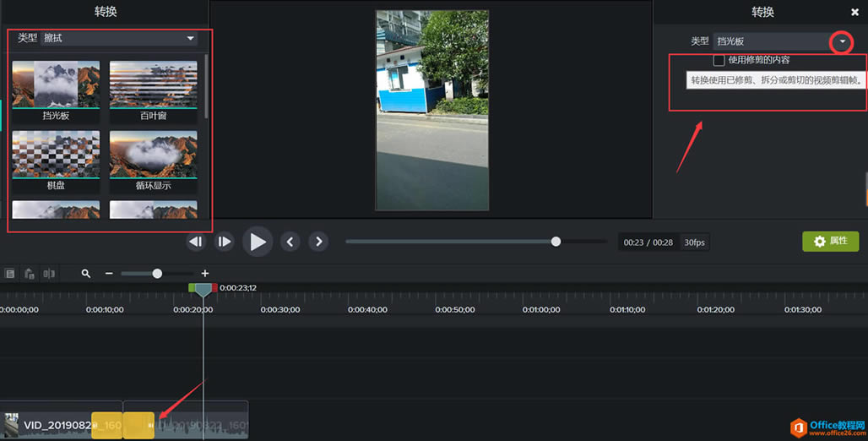Enable the 使用修剪的内容 checkbox

tap(719, 60)
